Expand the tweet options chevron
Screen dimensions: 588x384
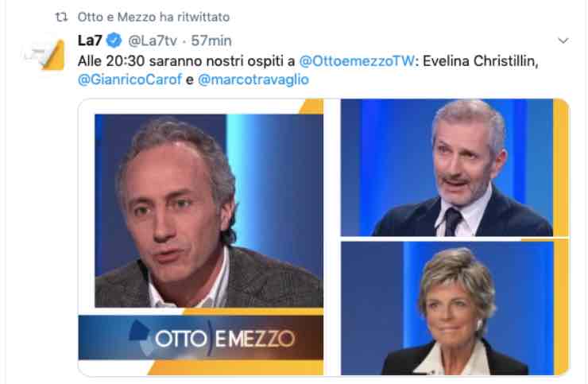tap(563, 41)
